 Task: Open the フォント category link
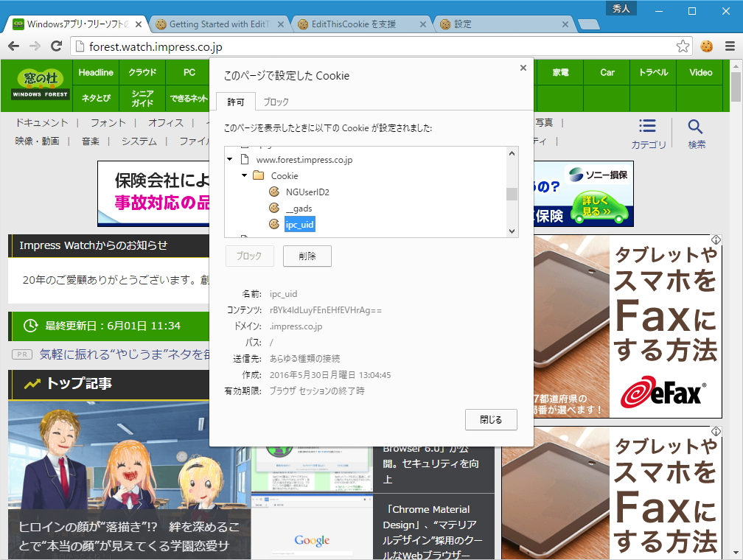pyautogui.click(x=108, y=123)
